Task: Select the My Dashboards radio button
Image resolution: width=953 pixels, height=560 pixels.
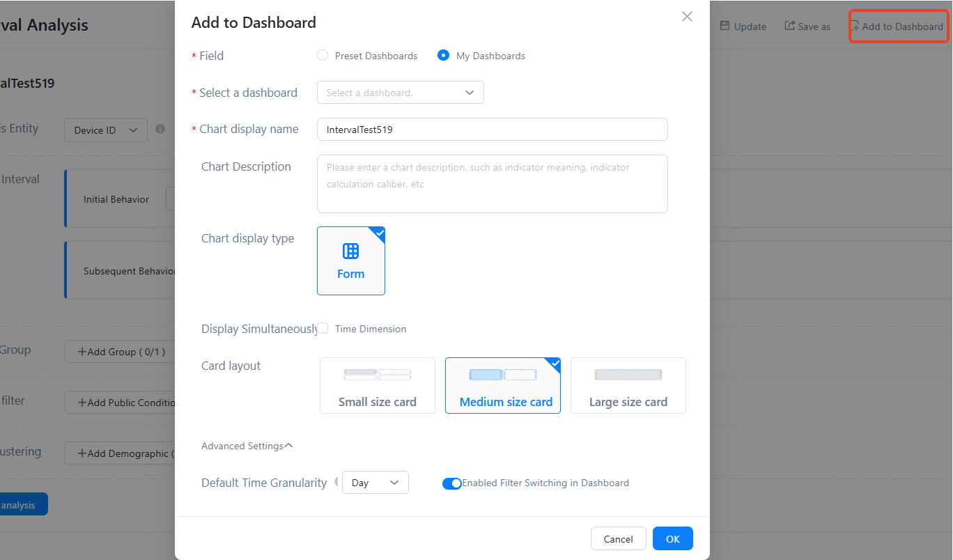Action: (x=443, y=56)
